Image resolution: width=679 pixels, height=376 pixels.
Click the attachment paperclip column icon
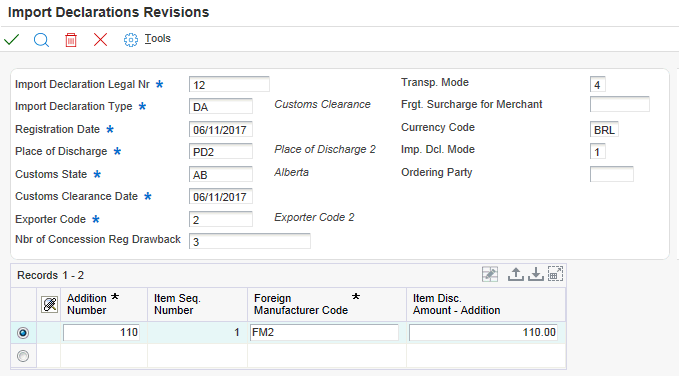pos(49,305)
